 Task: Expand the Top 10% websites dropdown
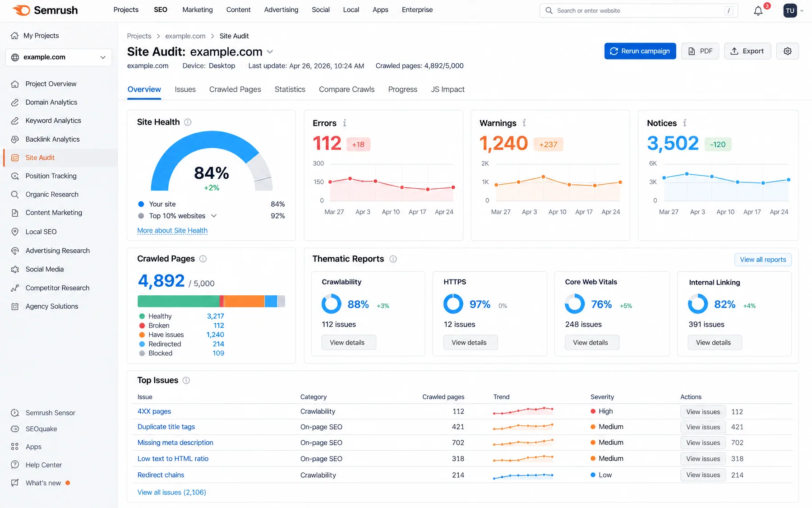pyautogui.click(x=214, y=216)
